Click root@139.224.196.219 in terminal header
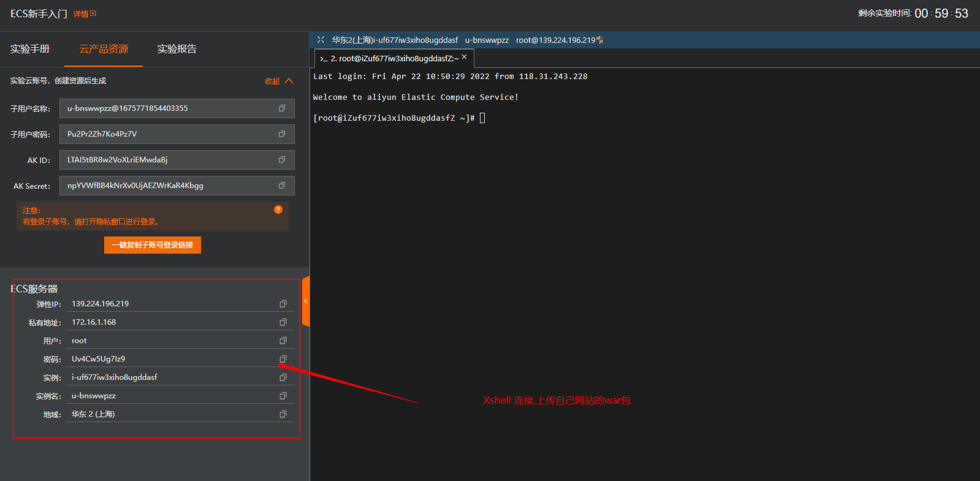This screenshot has height=481, width=980. 555,40
